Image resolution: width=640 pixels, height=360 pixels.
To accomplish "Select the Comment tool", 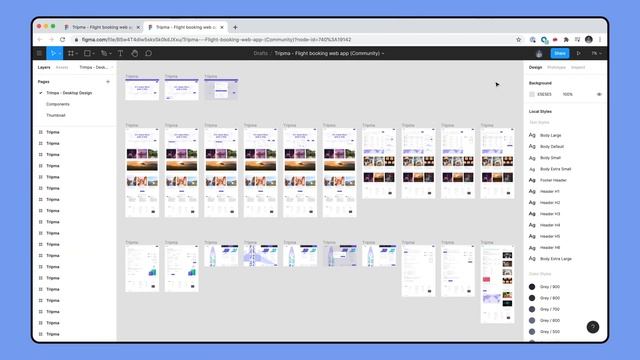I will click(x=149, y=53).
